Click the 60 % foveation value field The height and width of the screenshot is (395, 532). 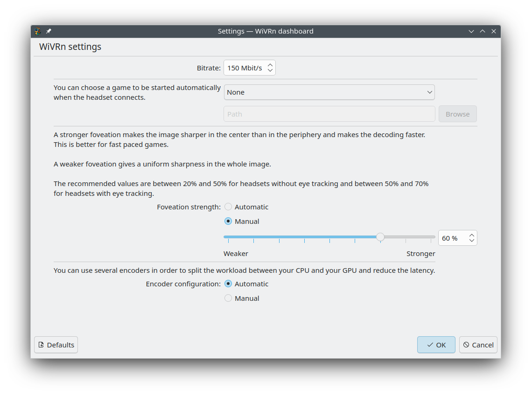coord(452,238)
